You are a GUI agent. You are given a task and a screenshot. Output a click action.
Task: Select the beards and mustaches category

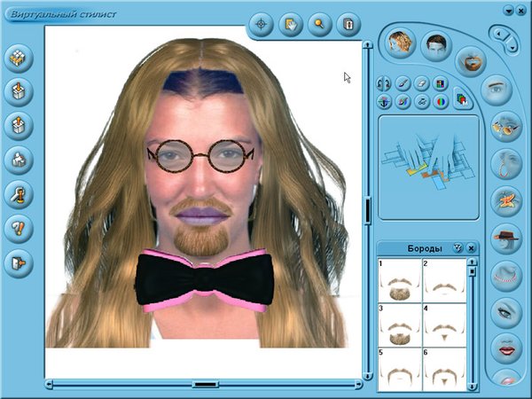tap(471, 62)
